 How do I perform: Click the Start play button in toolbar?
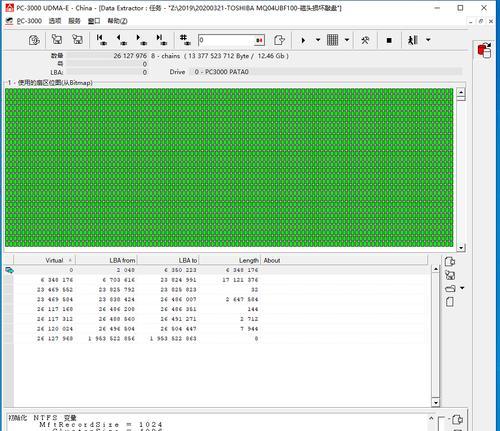(x=303, y=40)
